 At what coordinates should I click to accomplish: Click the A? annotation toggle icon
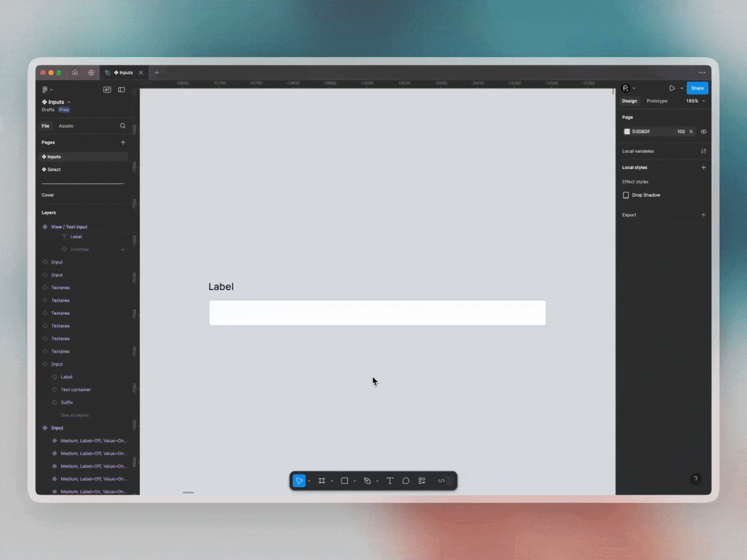tap(107, 90)
